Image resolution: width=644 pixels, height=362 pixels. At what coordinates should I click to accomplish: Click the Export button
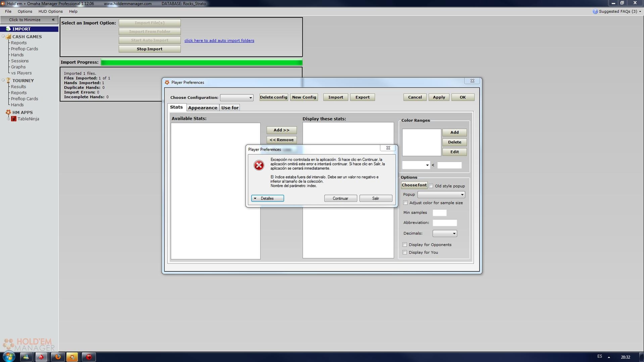point(362,97)
